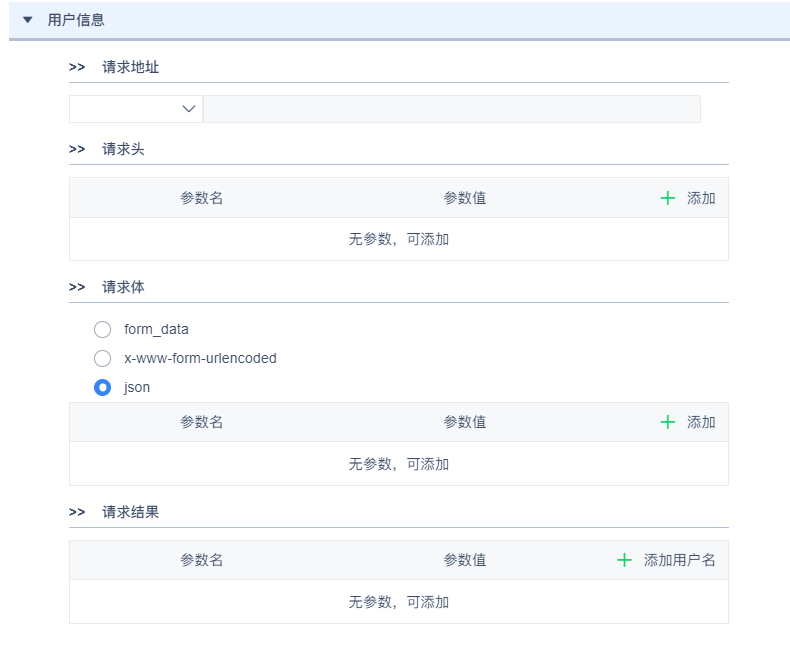Click the >> icon beside 请求头
The height and width of the screenshot is (652, 790).
77,149
